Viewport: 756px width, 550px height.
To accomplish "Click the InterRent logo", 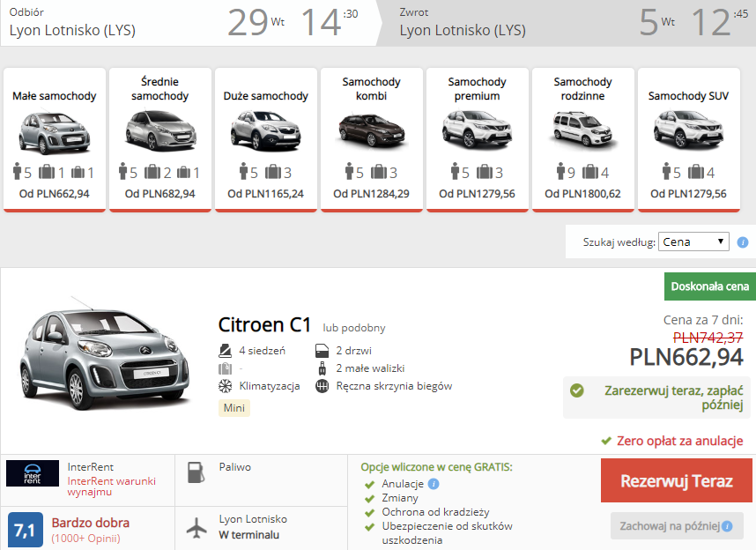I will (x=33, y=473).
